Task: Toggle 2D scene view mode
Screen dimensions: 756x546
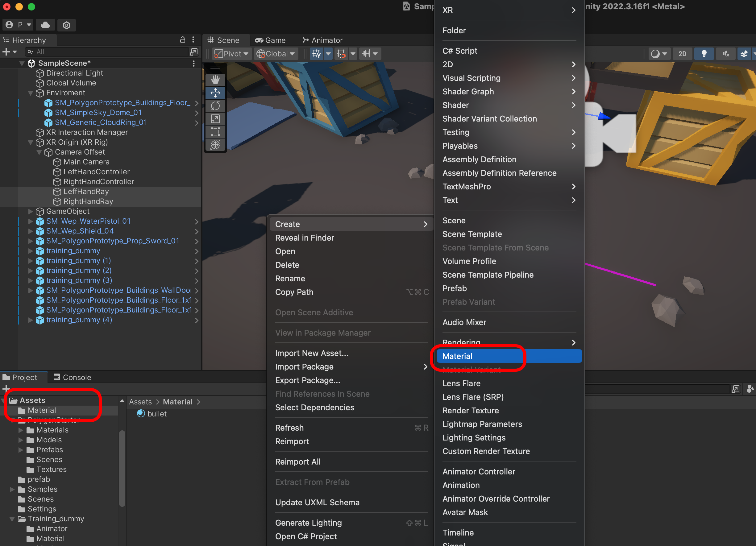Action: click(x=682, y=54)
